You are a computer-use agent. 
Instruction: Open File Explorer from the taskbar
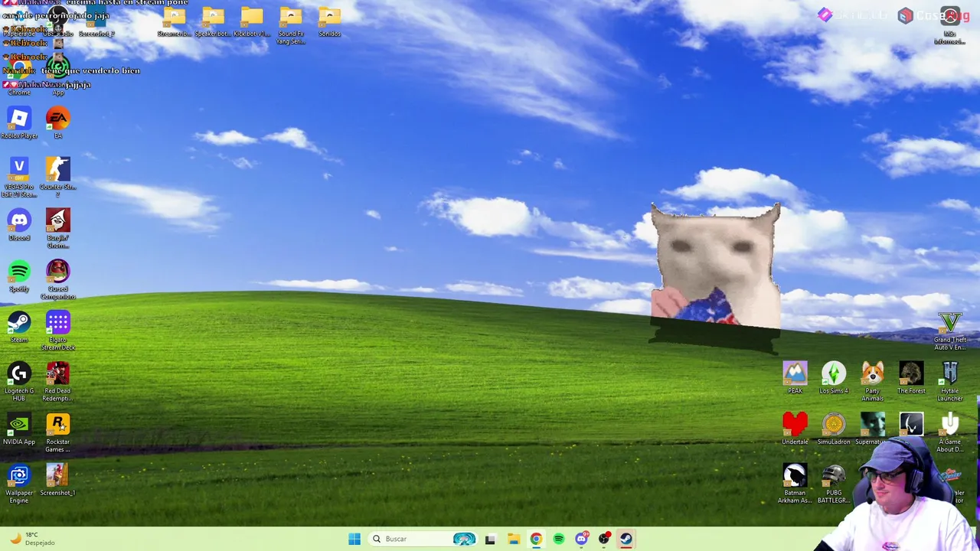pyautogui.click(x=513, y=539)
